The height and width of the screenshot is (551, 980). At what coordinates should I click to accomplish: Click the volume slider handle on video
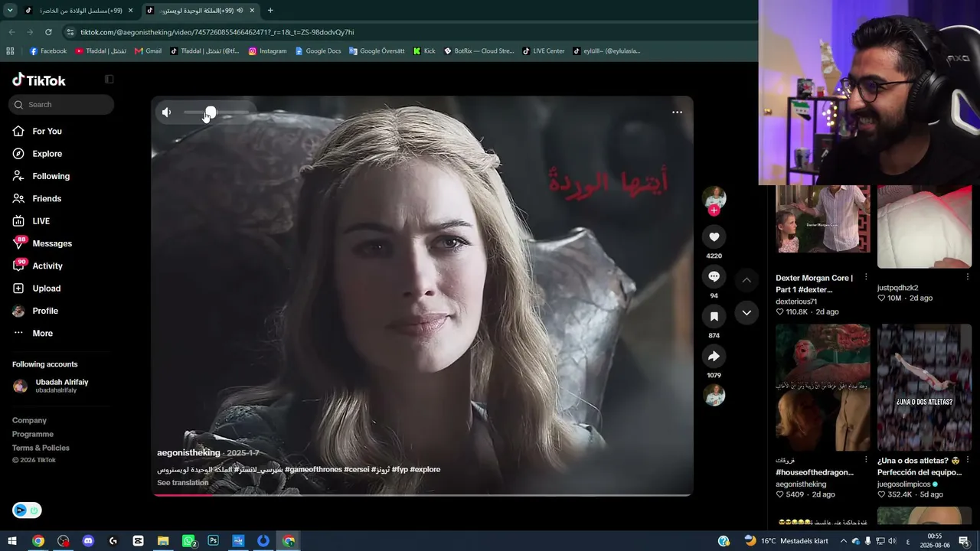[x=211, y=112]
